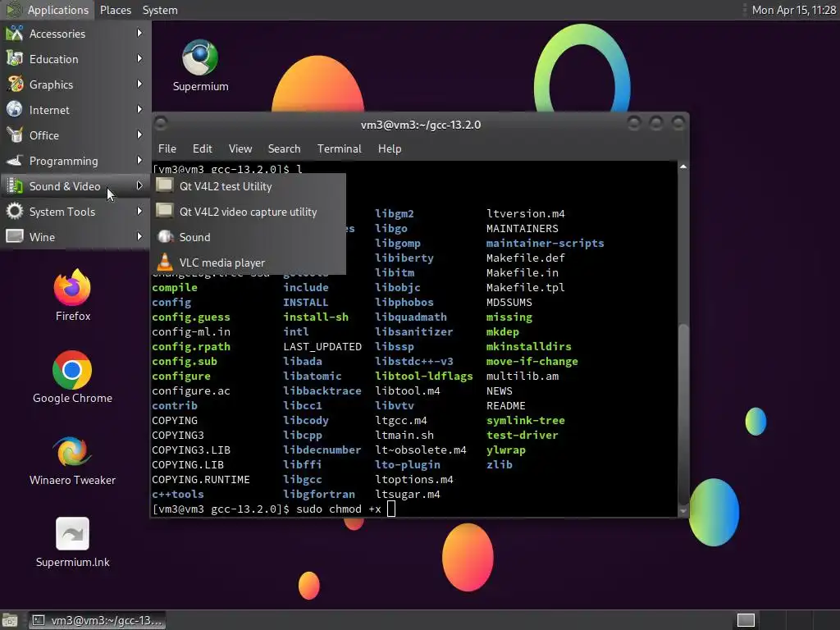The height and width of the screenshot is (630, 840).
Task: Click the Wine category icon
Action: coord(15,236)
